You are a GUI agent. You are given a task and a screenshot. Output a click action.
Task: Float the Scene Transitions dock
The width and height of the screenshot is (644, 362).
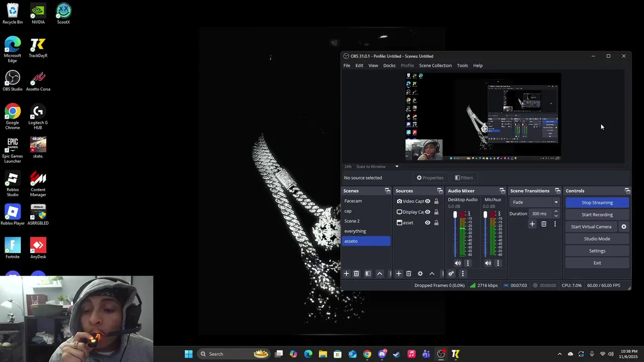click(557, 191)
